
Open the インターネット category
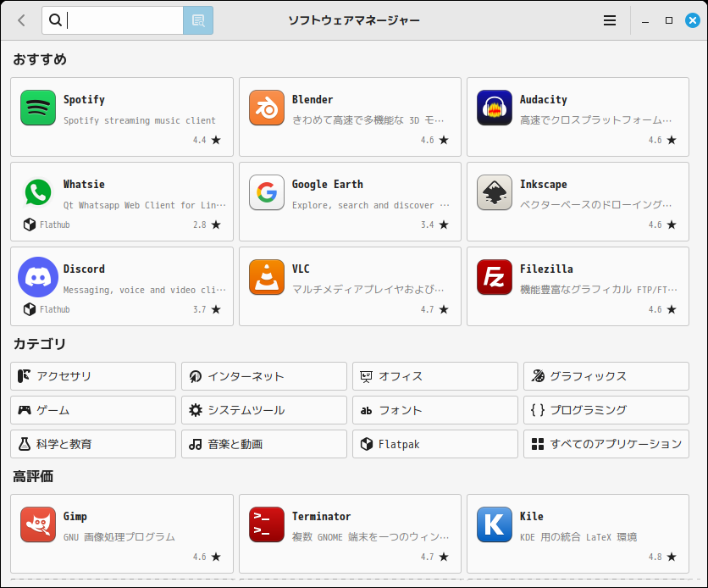(x=264, y=376)
